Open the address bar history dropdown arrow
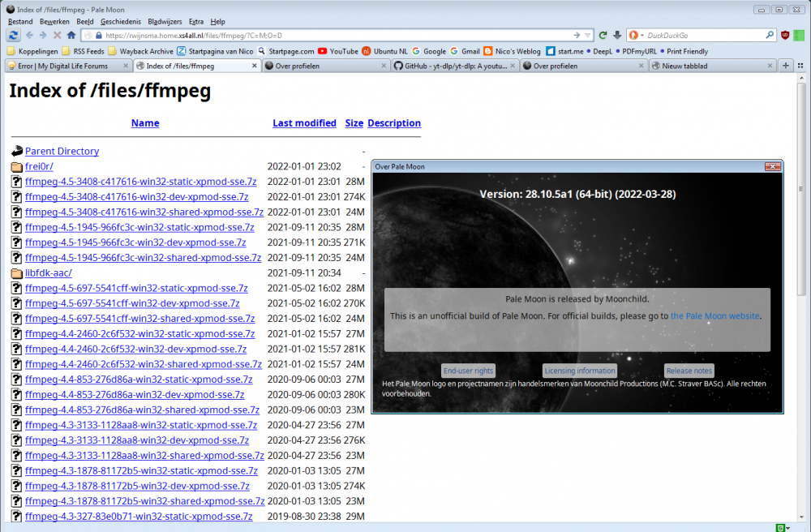Screen dimensions: 811x532 [588, 36]
